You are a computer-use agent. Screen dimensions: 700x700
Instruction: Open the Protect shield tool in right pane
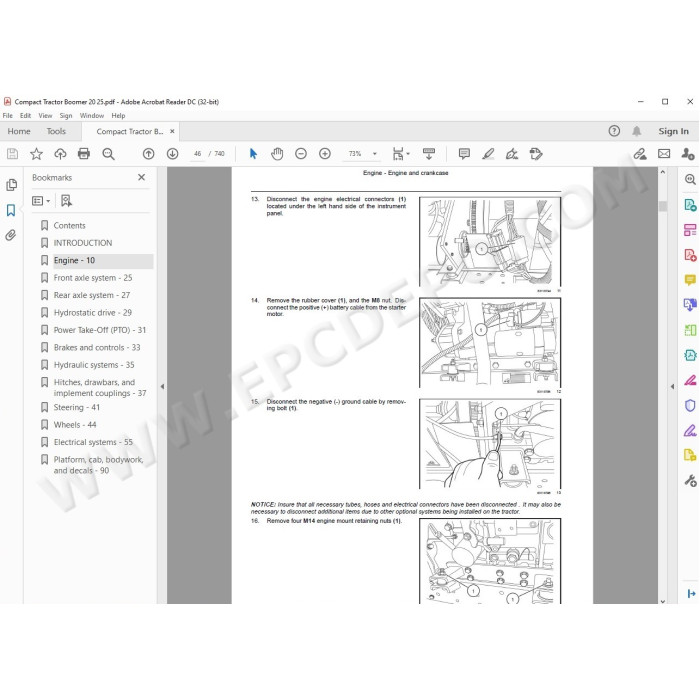tap(690, 405)
